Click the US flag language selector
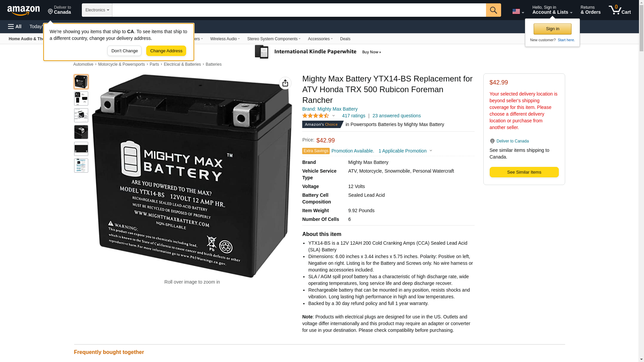This screenshot has height=362, width=644. click(518, 11)
